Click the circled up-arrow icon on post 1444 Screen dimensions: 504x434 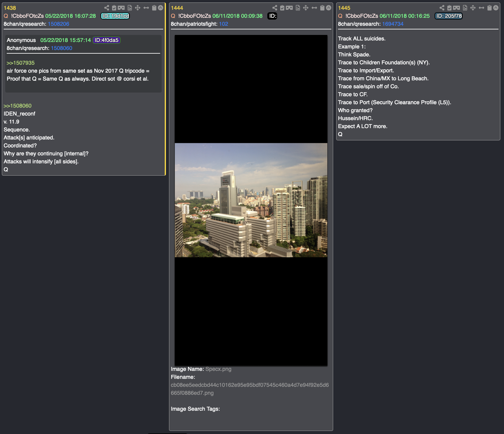[329, 8]
